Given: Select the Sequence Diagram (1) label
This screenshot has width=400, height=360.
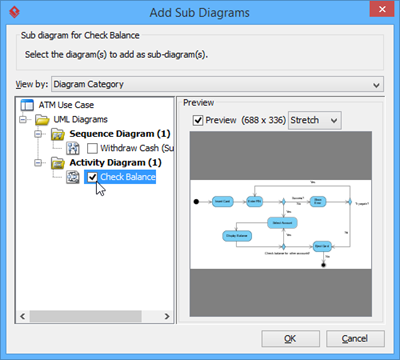Looking at the screenshot, I should coord(120,134).
